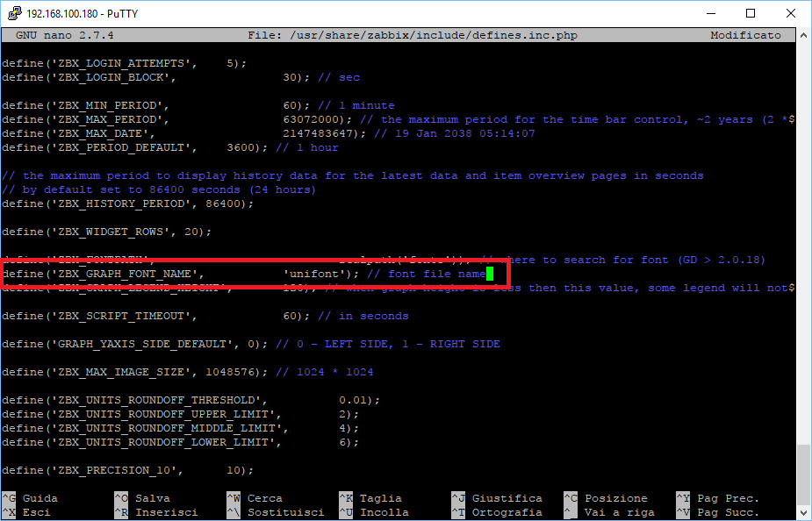Image resolution: width=812 pixels, height=521 pixels.
Task: Click the GNU nano 2.7.4 title text
Action: point(65,35)
